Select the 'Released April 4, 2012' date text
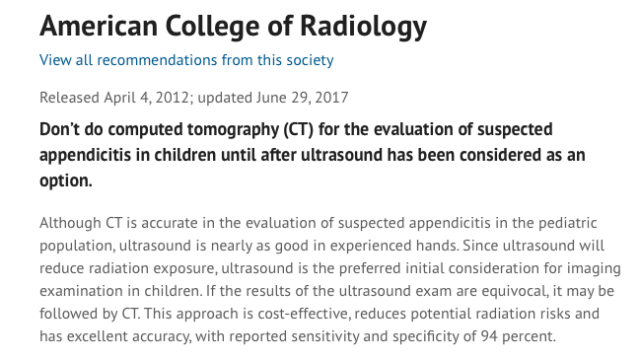Screen dimensions: 640x360 pyautogui.click(x=114, y=98)
